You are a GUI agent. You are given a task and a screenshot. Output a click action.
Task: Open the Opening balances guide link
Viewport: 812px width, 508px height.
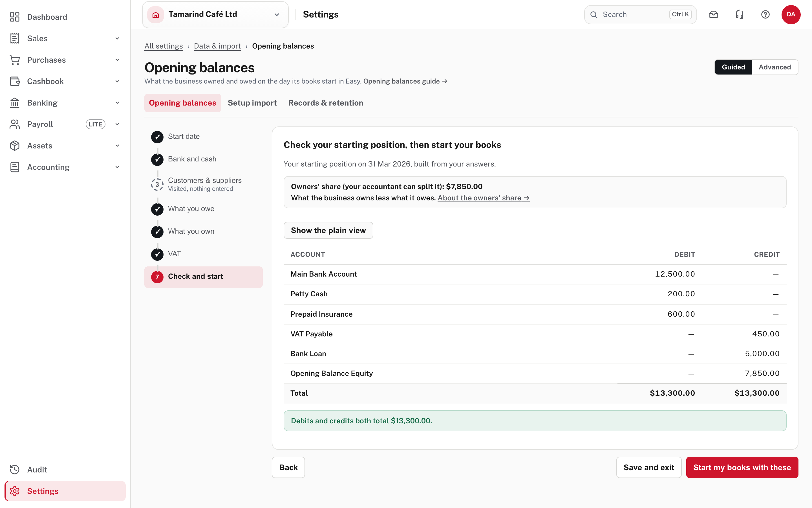(405, 81)
